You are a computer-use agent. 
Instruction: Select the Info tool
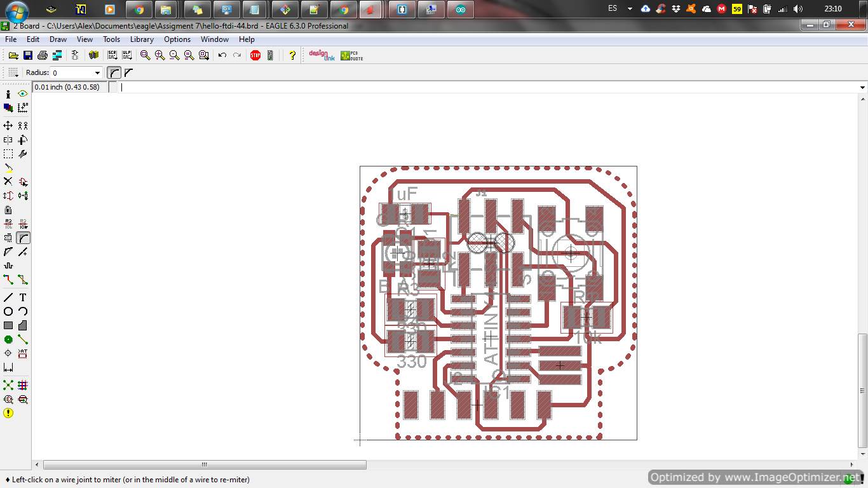point(8,94)
